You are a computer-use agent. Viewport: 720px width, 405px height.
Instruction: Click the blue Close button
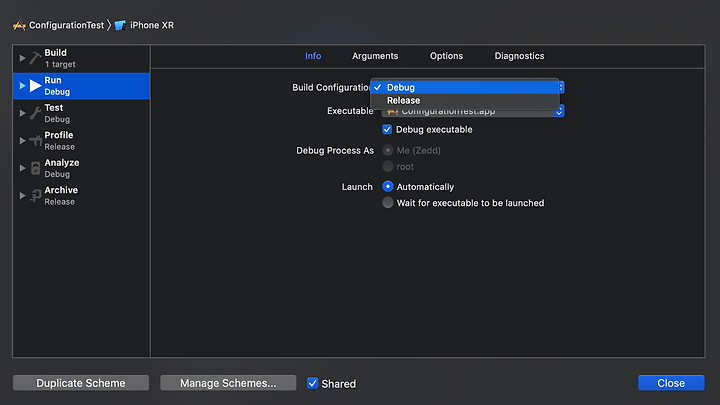tap(671, 383)
